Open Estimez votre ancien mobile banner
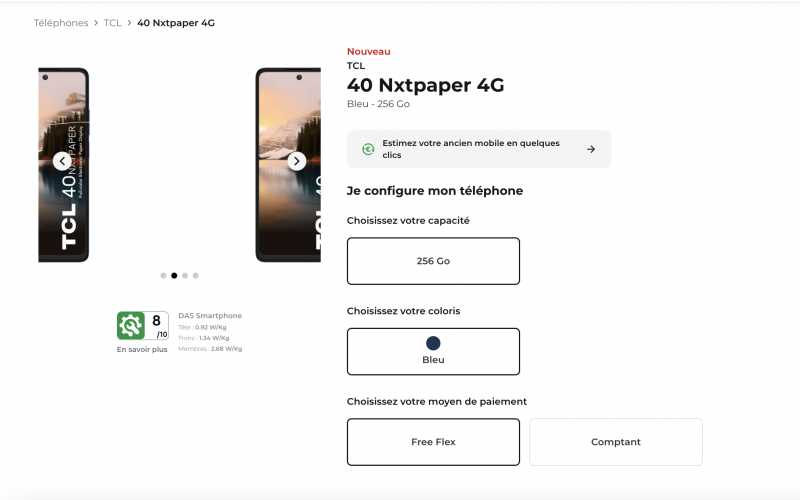Viewport: 800px width, 500px height. [x=479, y=149]
